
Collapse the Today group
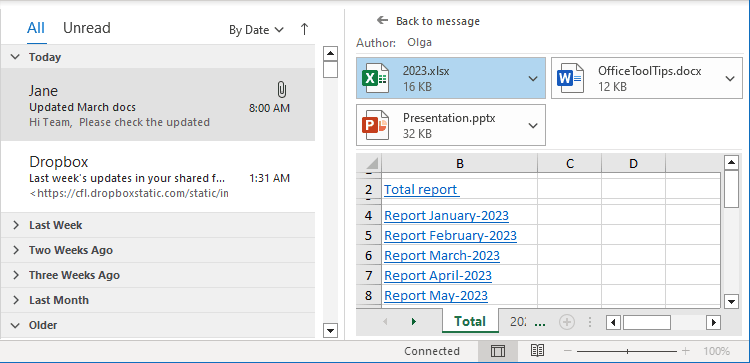tap(15, 57)
